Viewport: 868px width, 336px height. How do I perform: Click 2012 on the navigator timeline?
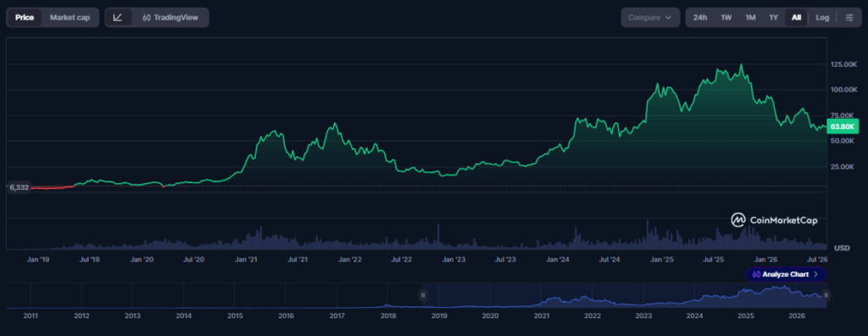(x=81, y=316)
